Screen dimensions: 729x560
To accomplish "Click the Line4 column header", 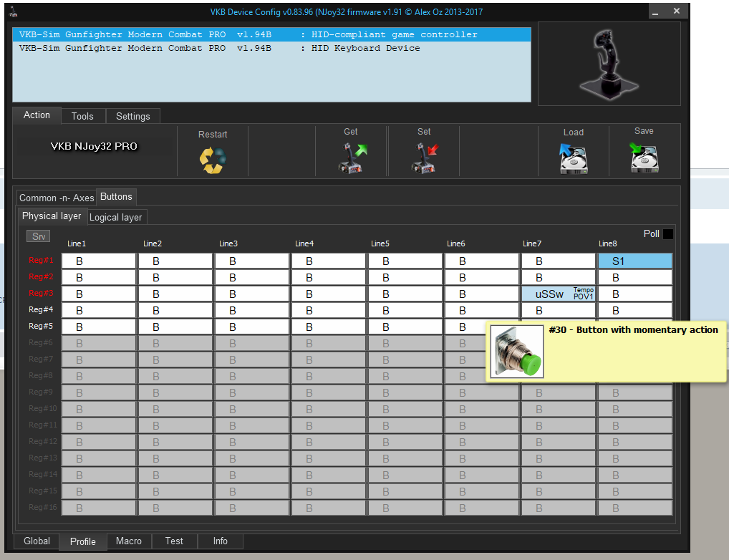I will click(x=304, y=243).
